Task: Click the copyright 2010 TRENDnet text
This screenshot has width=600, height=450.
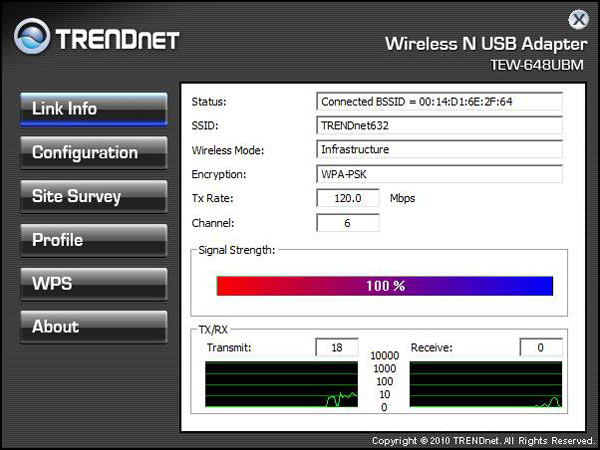Action: coord(483,441)
